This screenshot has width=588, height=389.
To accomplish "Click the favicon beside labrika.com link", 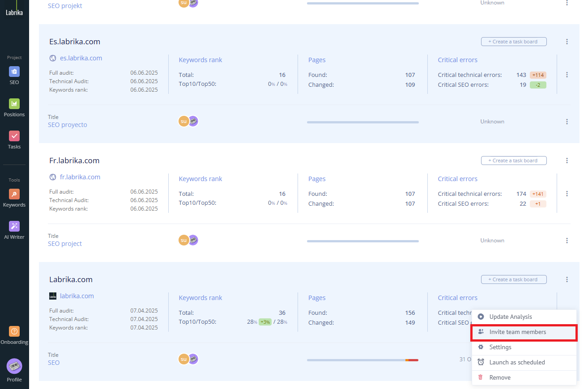I will point(53,296).
